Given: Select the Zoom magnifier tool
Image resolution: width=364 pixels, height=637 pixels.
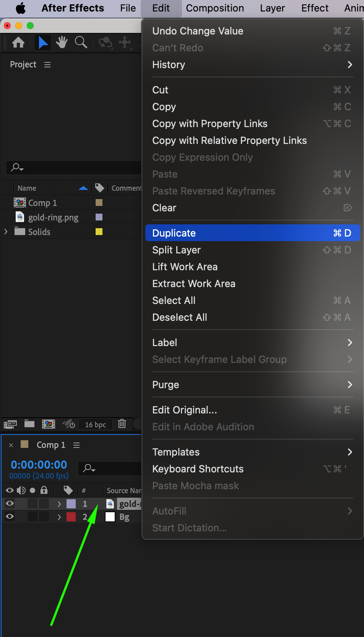Looking at the screenshot, I should pyautogui.click(x=81, y=42).
